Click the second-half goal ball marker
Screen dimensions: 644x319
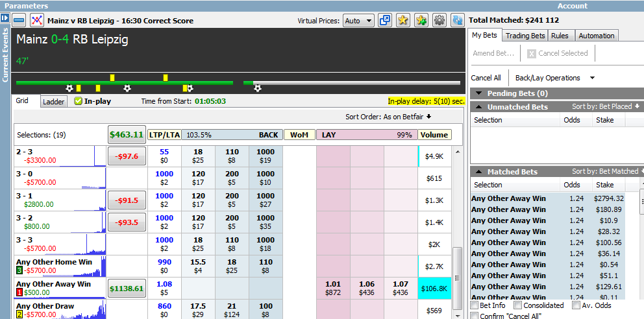[x=258, y=88]
